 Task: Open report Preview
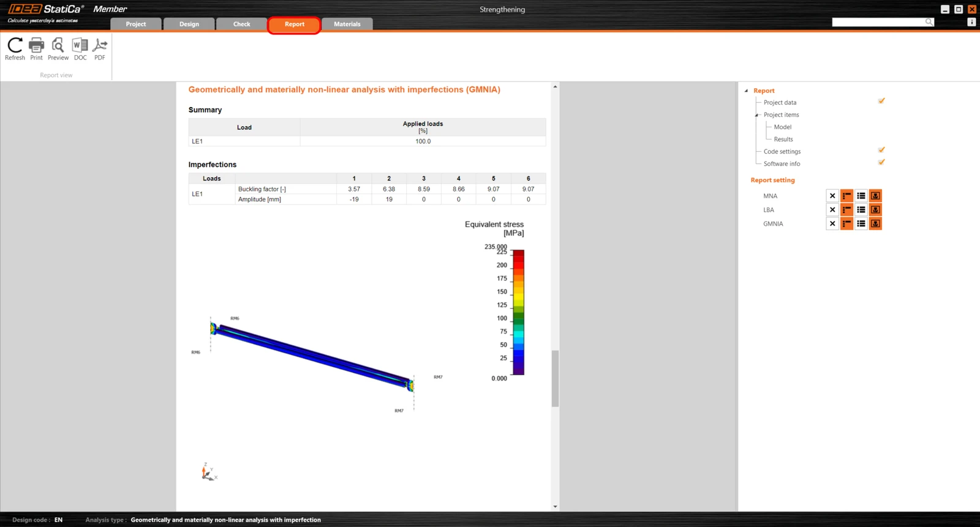[58, 49]
